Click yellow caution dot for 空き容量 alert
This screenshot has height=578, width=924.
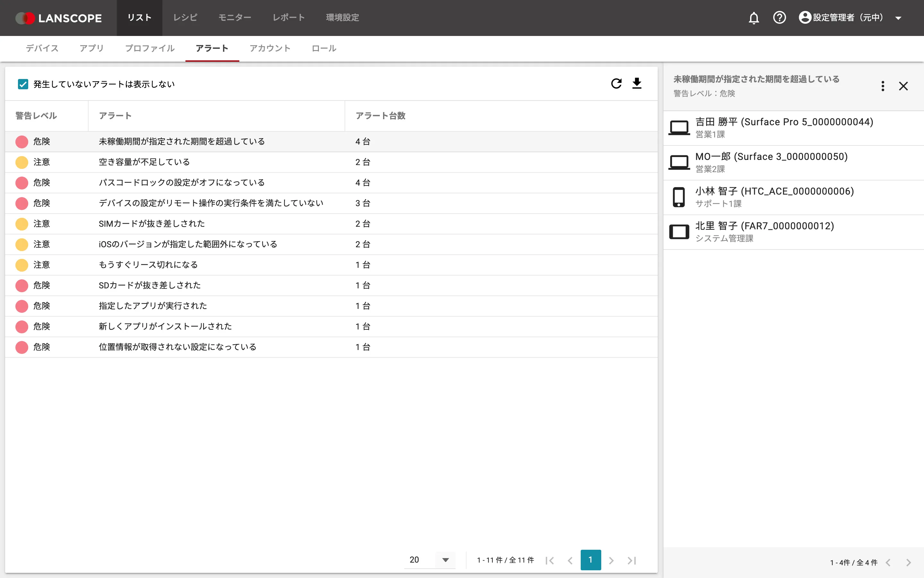[x=22, y=162]
